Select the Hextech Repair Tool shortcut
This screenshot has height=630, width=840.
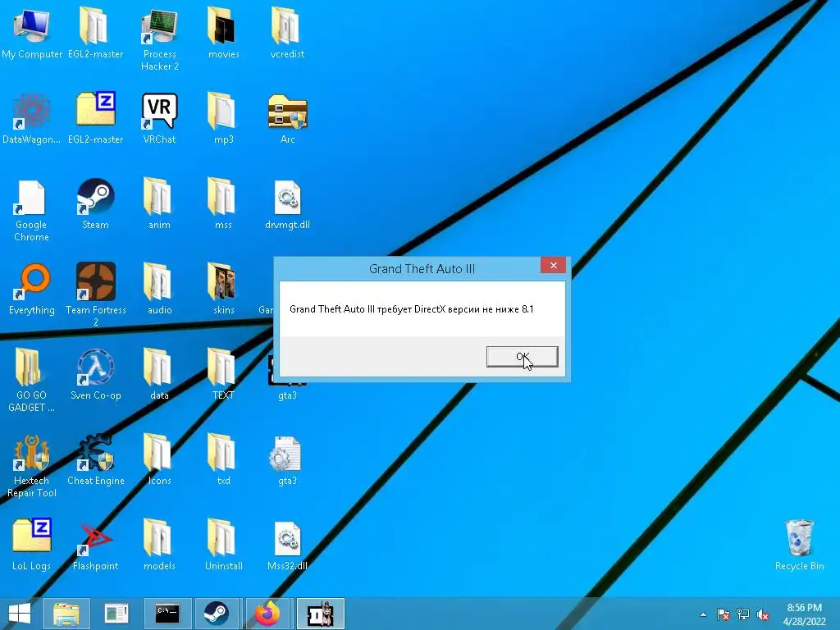pyautogui.click(x=32, y=465)
